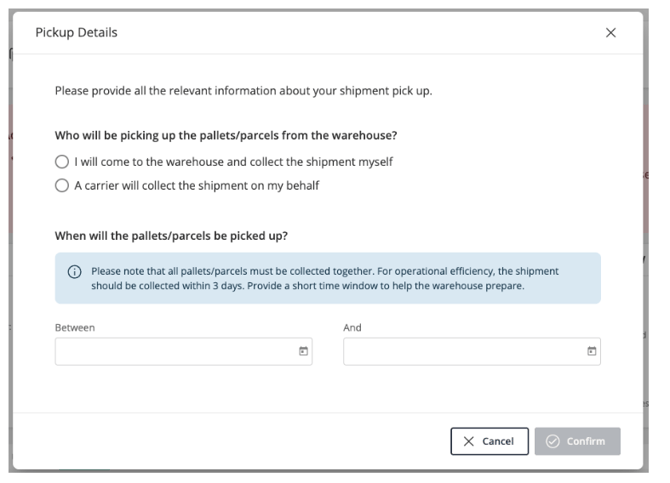
Task: Click the 'Who will be picking up' heading
Action: click(x=232, y=135)
